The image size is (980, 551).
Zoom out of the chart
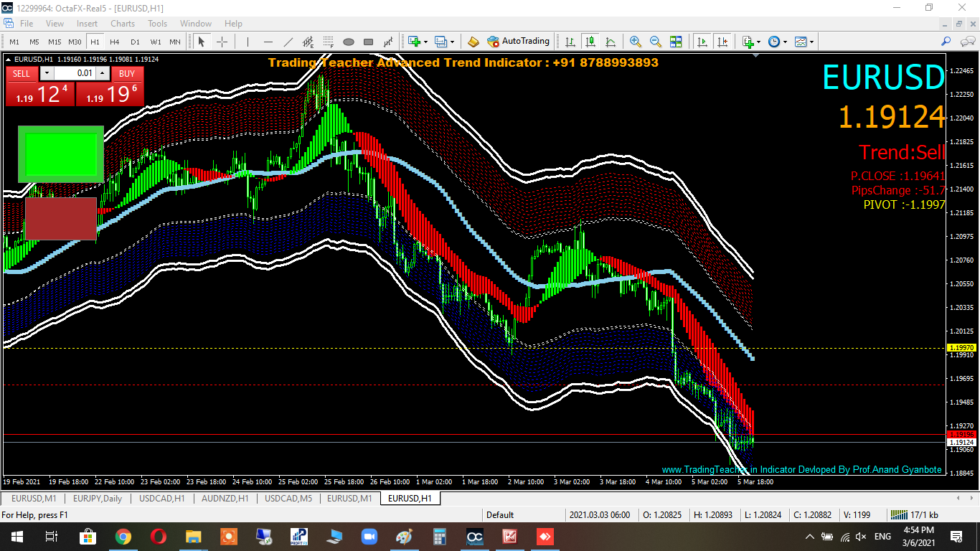(655, 42)
